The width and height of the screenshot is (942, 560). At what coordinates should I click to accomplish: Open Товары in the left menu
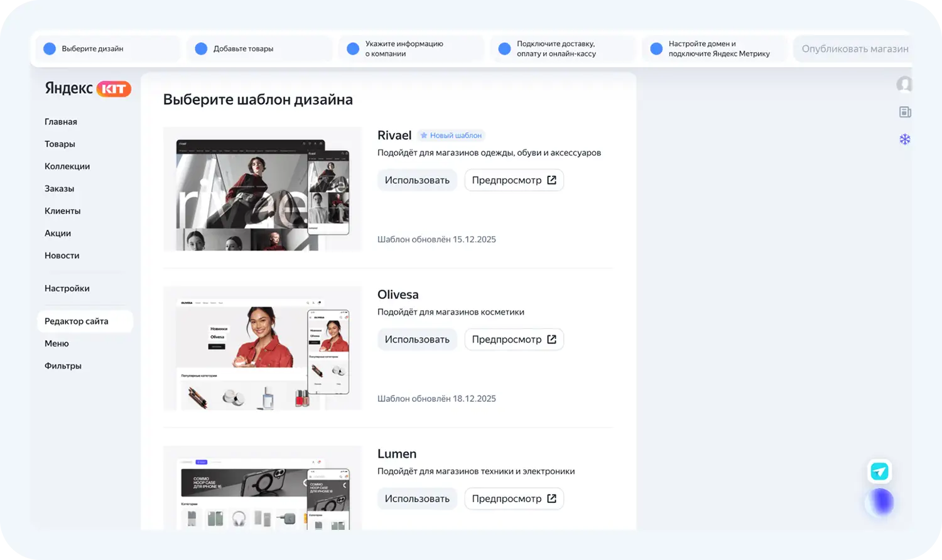click(60, 144)
